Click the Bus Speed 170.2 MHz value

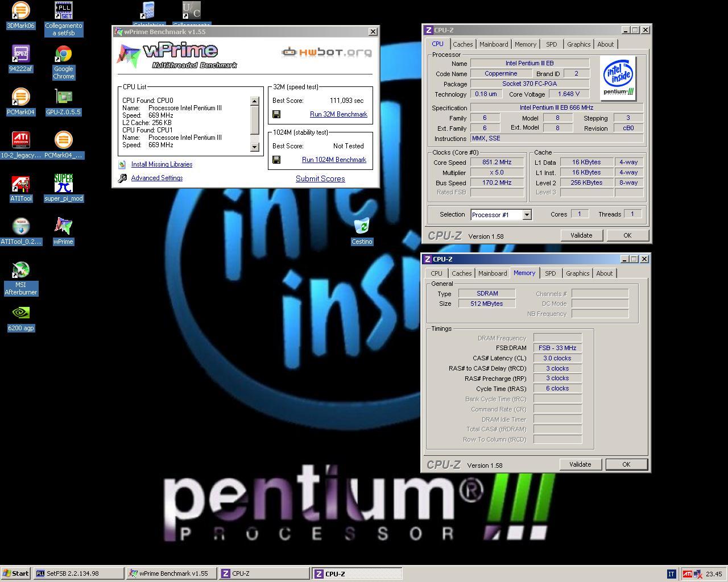(x=497, y=182)
